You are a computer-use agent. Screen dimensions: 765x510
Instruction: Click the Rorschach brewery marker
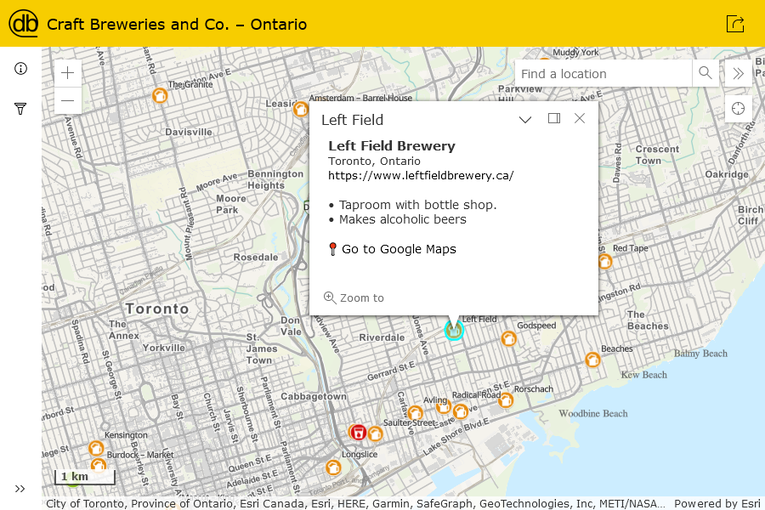506,400
